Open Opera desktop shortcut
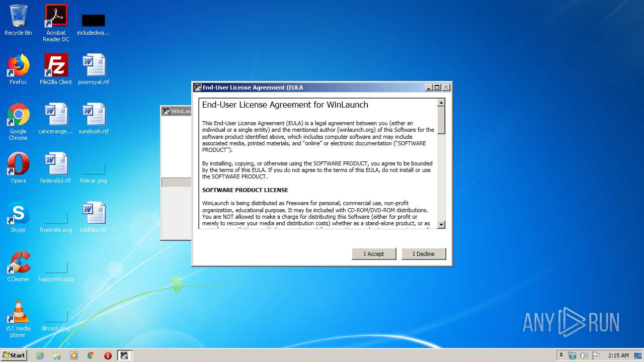This screenshot has width=644, height=362. (18, 168)
